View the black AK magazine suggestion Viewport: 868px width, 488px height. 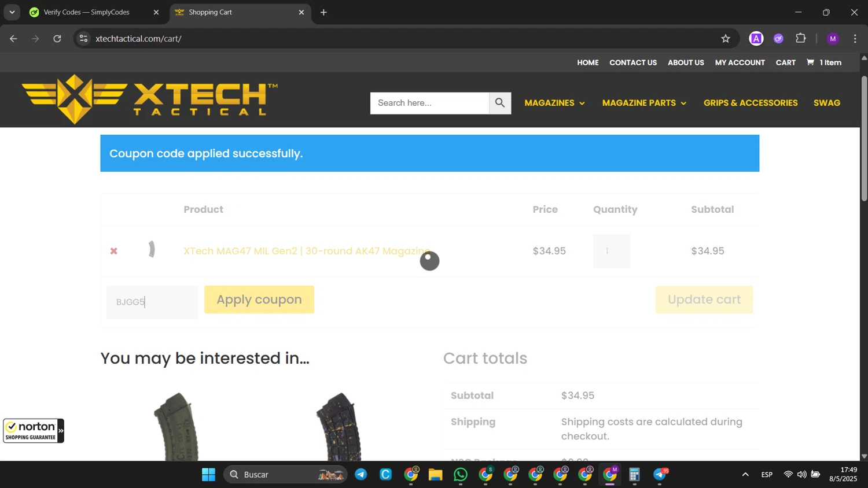click(339, 427)
